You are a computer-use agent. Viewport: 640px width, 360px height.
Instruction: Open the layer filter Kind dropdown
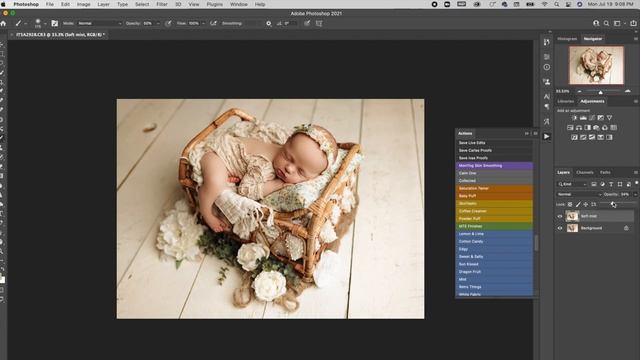click(x=572, y=184)
